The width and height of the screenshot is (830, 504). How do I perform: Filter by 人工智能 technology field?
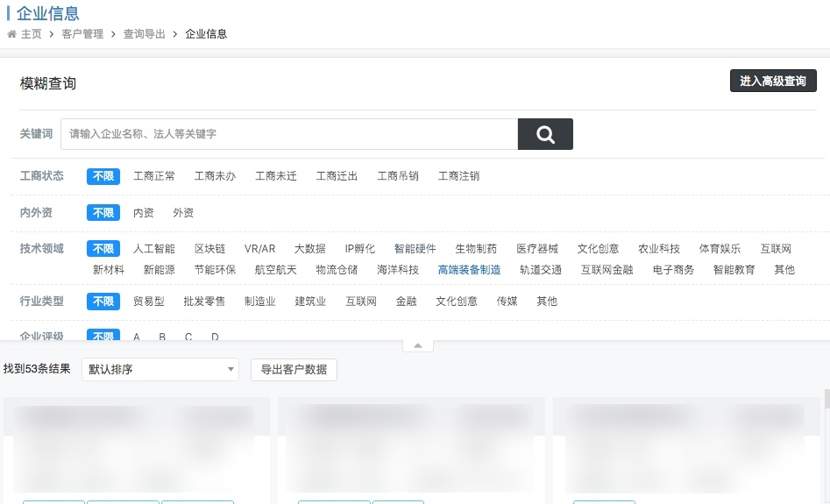pyautogui.click(x=154, y=249)
